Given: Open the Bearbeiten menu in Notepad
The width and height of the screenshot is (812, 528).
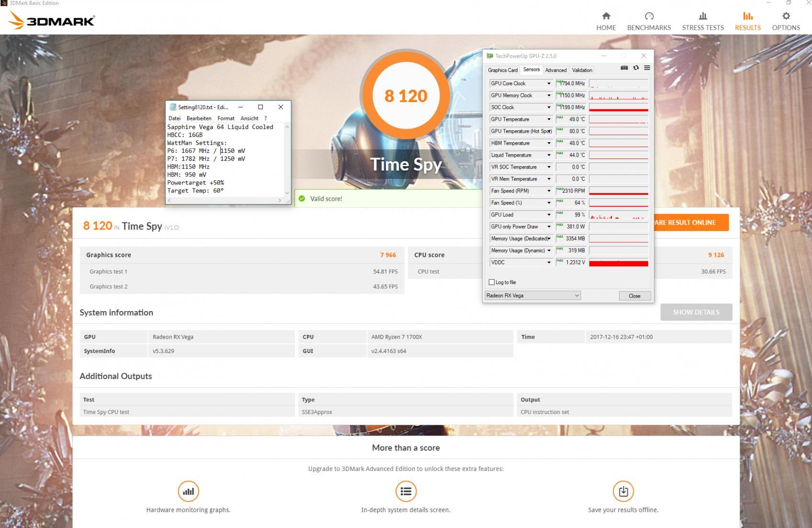Looking at the screenshot, I should point(199,118).
